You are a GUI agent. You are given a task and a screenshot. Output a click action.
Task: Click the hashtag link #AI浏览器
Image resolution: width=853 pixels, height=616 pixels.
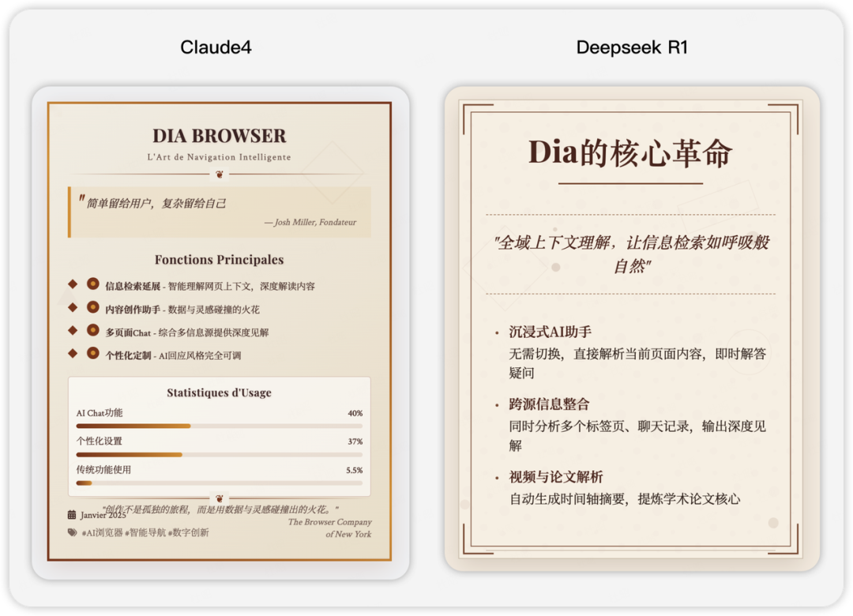pyautogui.click(x=102, y=532)
